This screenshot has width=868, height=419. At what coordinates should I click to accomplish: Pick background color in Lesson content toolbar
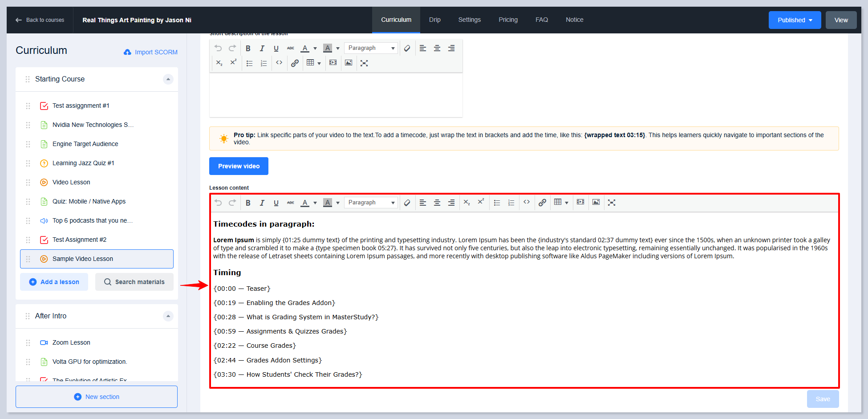328,203
